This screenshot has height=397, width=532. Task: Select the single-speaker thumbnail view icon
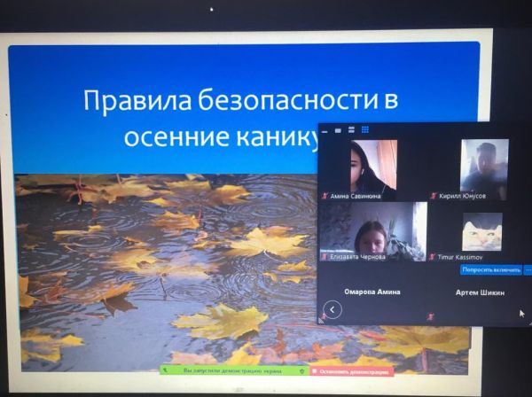338,129
